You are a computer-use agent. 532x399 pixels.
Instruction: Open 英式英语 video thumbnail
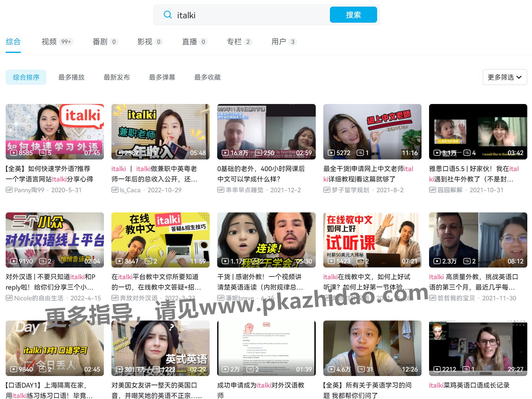coord(161,348)
